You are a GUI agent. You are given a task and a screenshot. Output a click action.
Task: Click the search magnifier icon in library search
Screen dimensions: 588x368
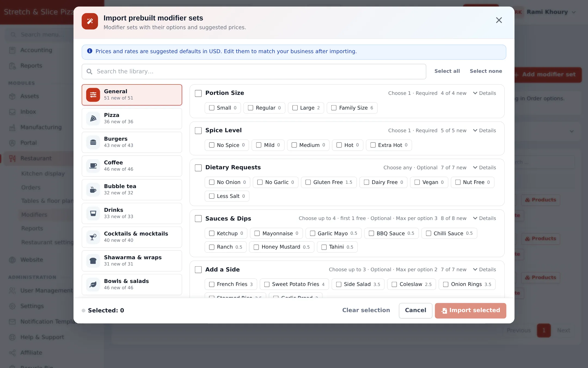(89, 71)
